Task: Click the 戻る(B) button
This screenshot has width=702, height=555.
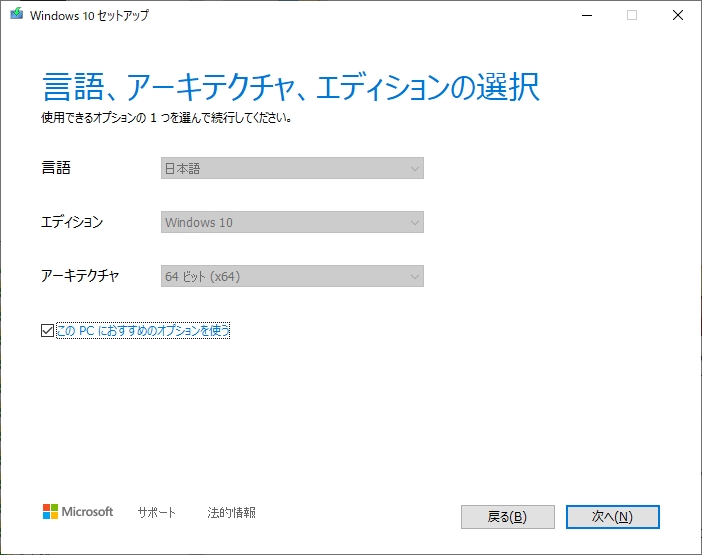Action: [x=508, y=517]
